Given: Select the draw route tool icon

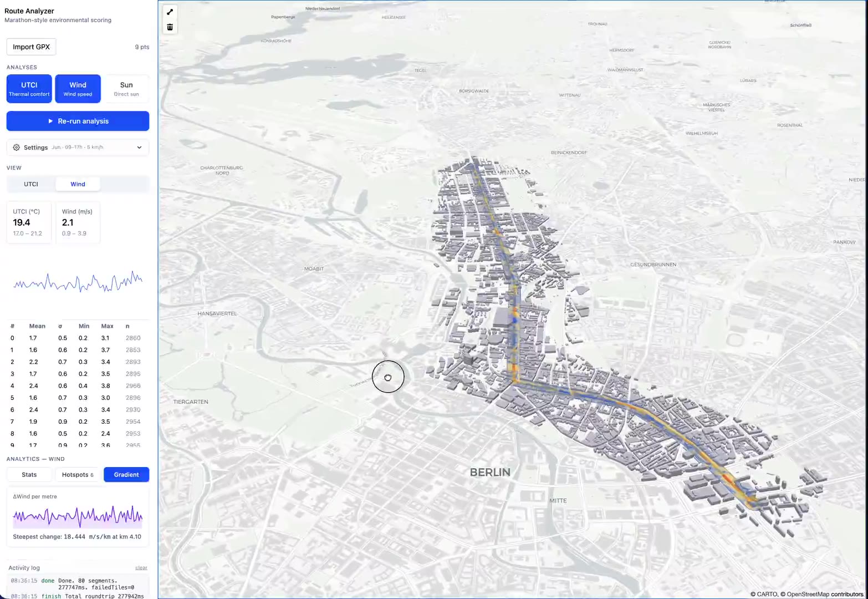Looking at the screenshot, I should click(x=170, y=12).
